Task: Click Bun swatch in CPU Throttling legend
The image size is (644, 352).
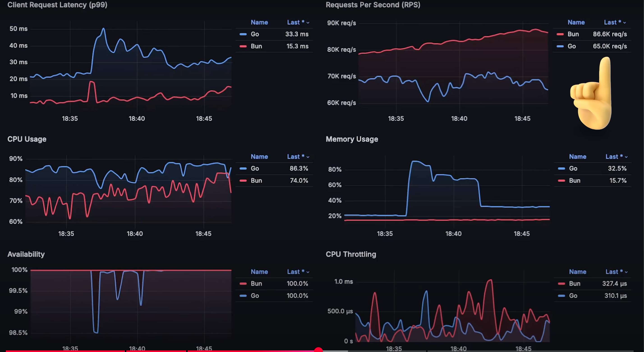Action: [x=561, y=284]
